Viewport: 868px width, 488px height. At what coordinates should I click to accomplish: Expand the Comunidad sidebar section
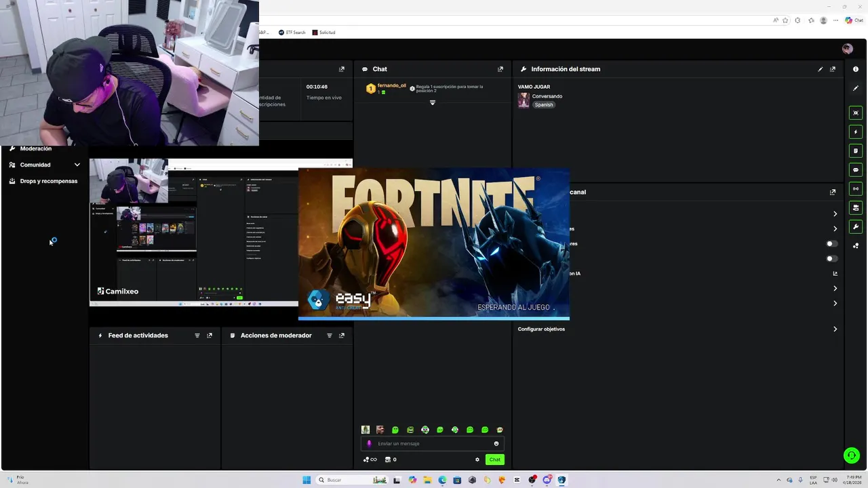[44, 165]
